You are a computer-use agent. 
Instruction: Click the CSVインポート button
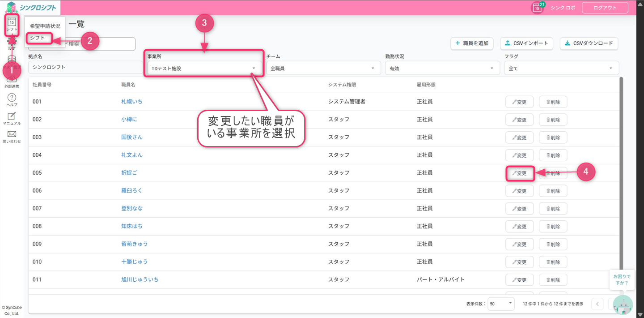coord(526,43)
